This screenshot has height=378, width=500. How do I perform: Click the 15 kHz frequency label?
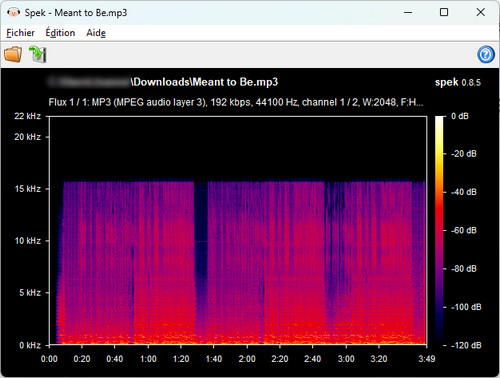(27, 189)
